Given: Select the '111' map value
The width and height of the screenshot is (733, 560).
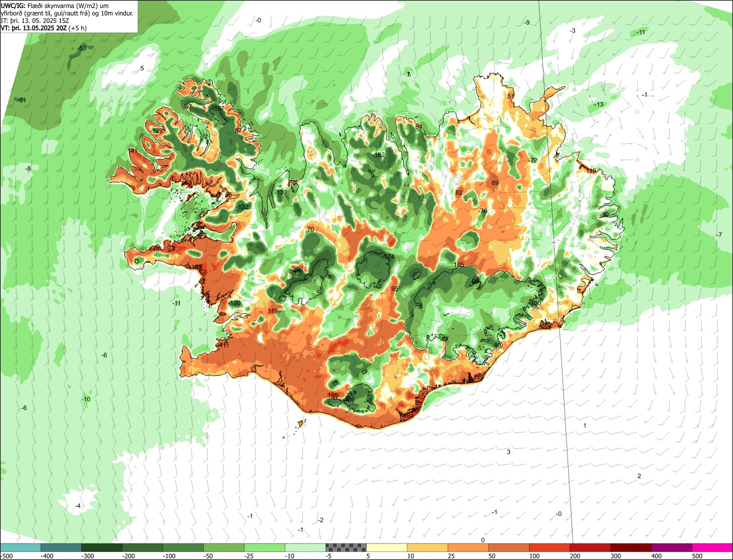Looking at the screenshot, I should [223, 345].
